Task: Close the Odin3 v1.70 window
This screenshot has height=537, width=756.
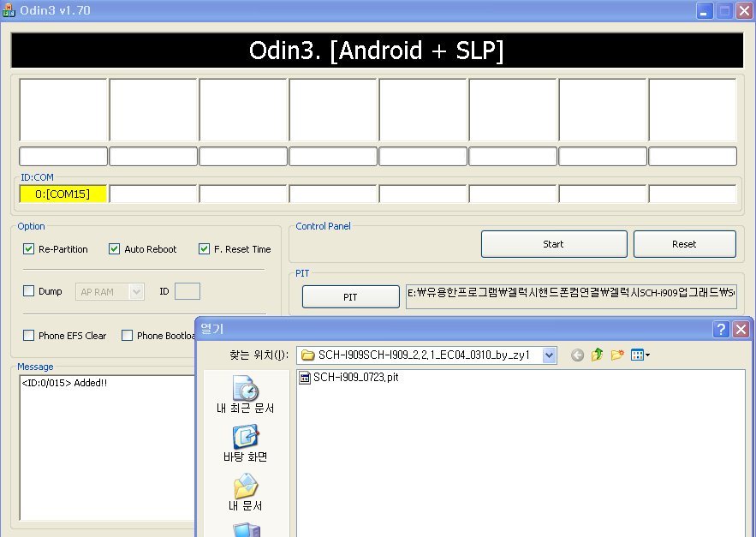Action: pyautogui.click(x=744, y=10)
